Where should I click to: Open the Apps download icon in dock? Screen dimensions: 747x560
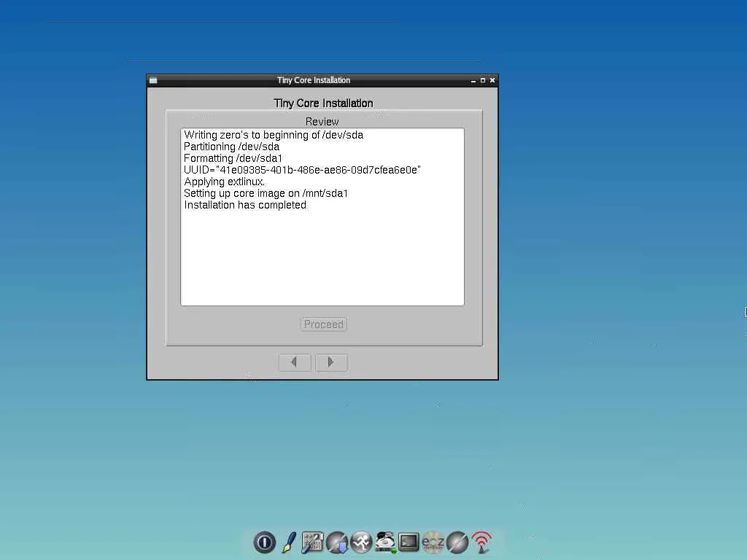337,542
